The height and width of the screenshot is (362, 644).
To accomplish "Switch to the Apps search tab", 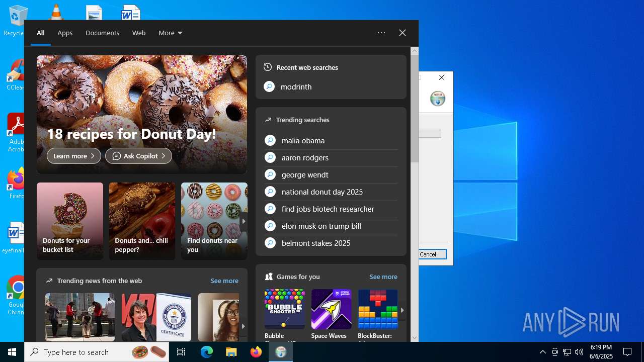I will [x=65, y=33].
